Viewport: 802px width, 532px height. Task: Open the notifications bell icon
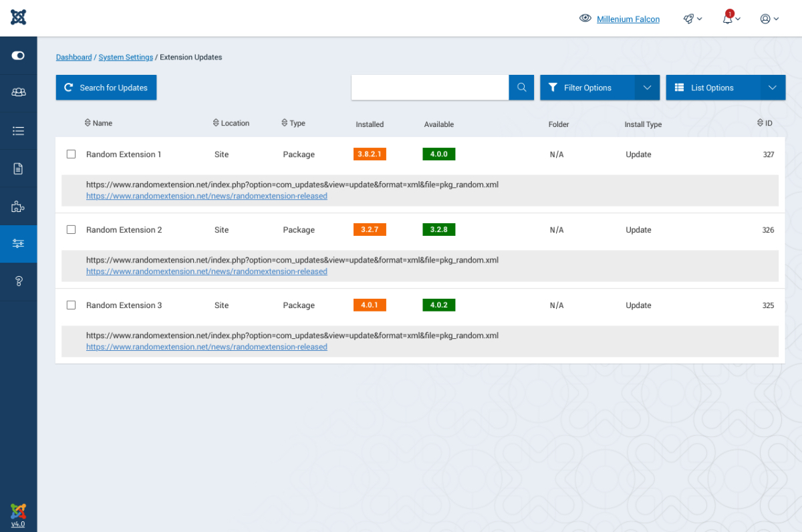pyautogui.click(x=730, y=19)
